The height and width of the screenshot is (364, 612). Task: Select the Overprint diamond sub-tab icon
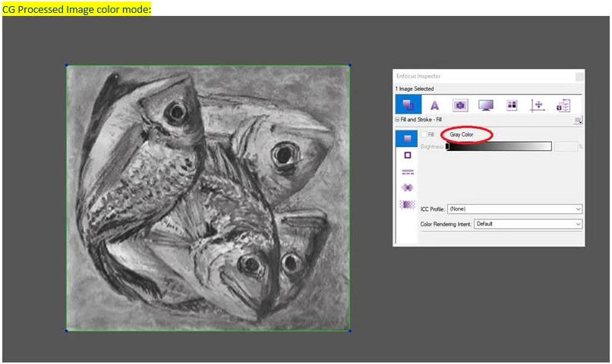click(x=408, y=188)
